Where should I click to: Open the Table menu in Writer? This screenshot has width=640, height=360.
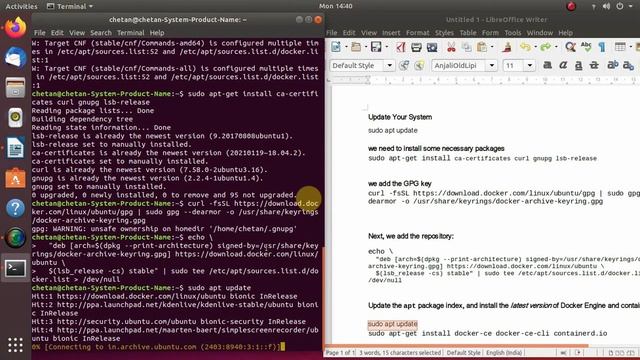click(x=468, y=33)
